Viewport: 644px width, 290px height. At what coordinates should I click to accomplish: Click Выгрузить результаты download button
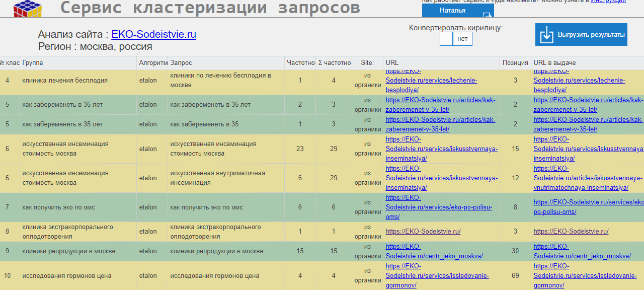pos(581,35)
